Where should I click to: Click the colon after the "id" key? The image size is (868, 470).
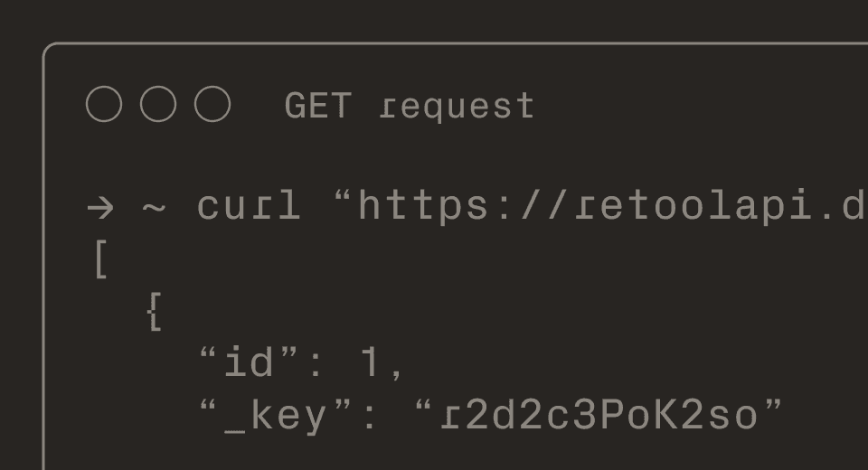315,363
